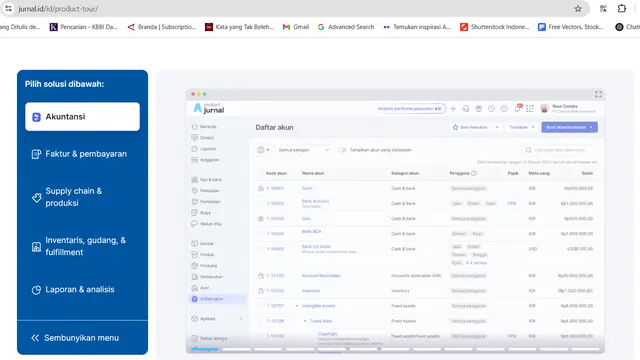
Task: Open the apps grid icon in Jurnal header
Action: (x=530, y=109)
